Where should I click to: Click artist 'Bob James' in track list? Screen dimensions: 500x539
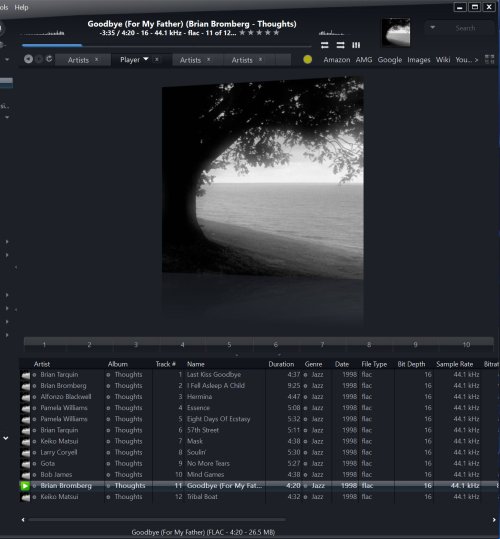click(x=56, y=475)
